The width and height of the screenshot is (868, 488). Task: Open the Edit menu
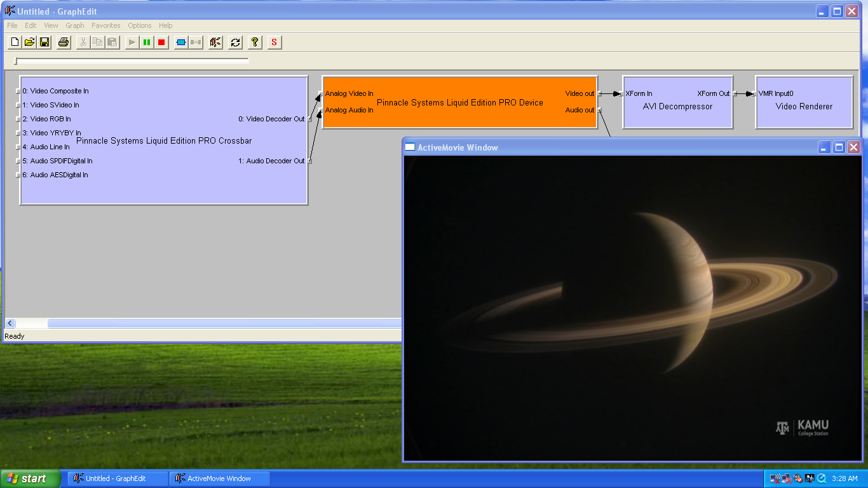(x=31, y=25)
